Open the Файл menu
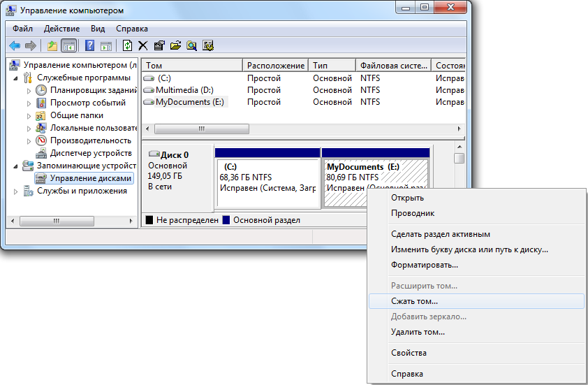Image resolution: width=588 pixels, height=385 pixels. point(22,29)
